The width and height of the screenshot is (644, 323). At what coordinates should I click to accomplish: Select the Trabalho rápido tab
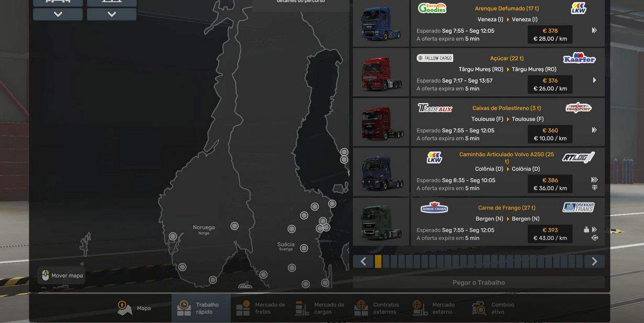184,308
